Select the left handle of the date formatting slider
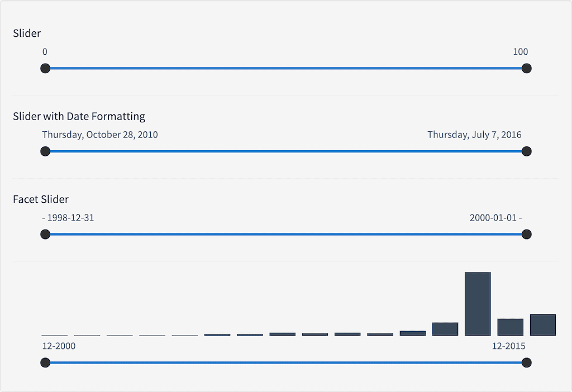The height and width of the screenshot is (392, 572). (46, 151)
